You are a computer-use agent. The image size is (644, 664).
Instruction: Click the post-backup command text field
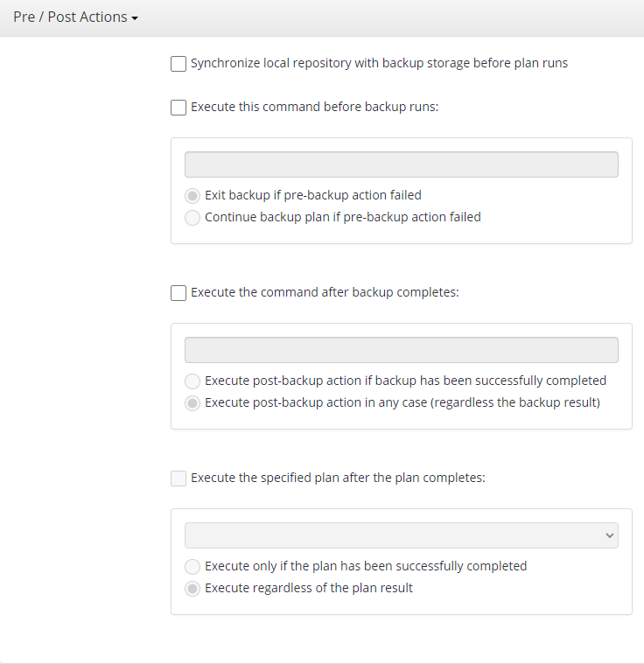(402, 350)
